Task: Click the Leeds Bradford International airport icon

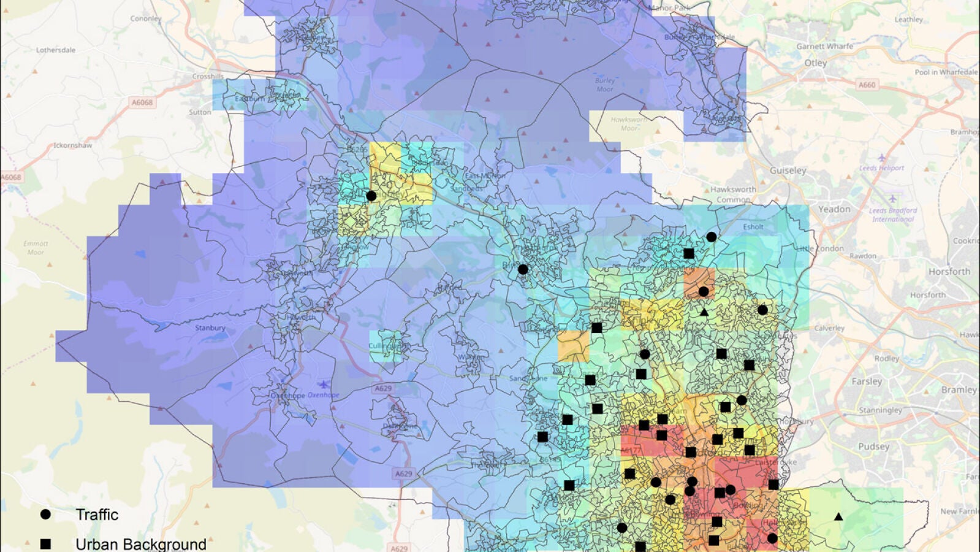Action: (892, 199)
